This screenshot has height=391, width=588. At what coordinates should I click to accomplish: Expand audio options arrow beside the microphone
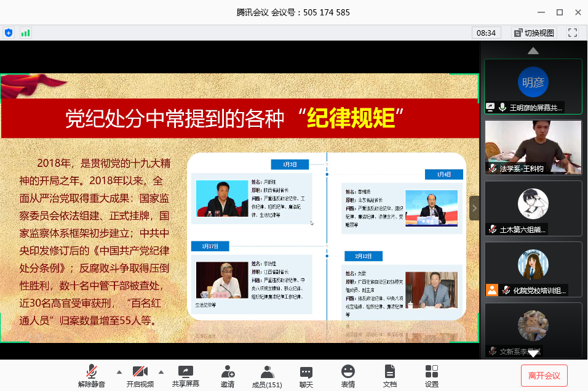coord(119,372)
